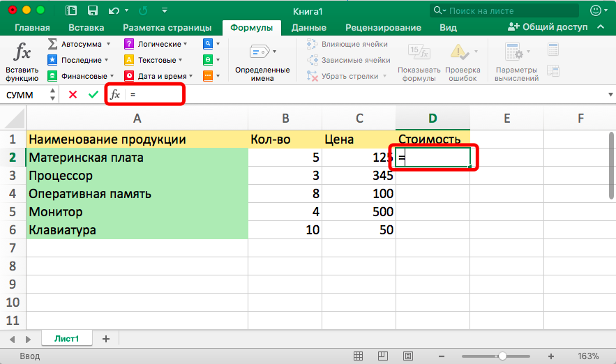Click zoom in plus button
This screenshot has width=616, height=364.
[x=551, y=356]
